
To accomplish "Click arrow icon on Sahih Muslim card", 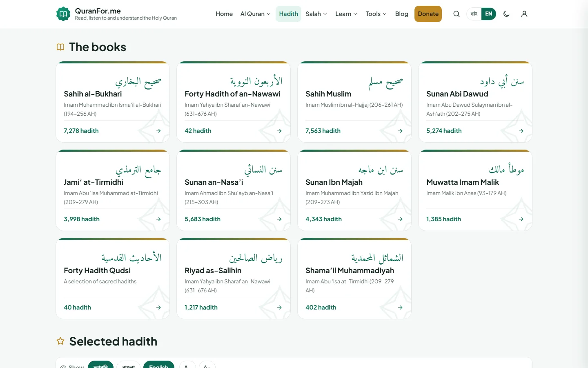I will click(400, 131).
